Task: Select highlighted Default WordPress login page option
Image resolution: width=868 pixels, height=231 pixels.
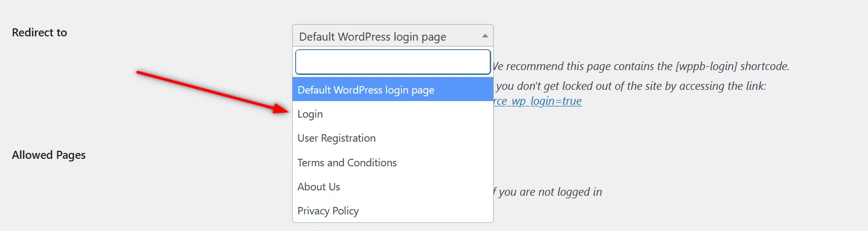Action: coord(366,90)
